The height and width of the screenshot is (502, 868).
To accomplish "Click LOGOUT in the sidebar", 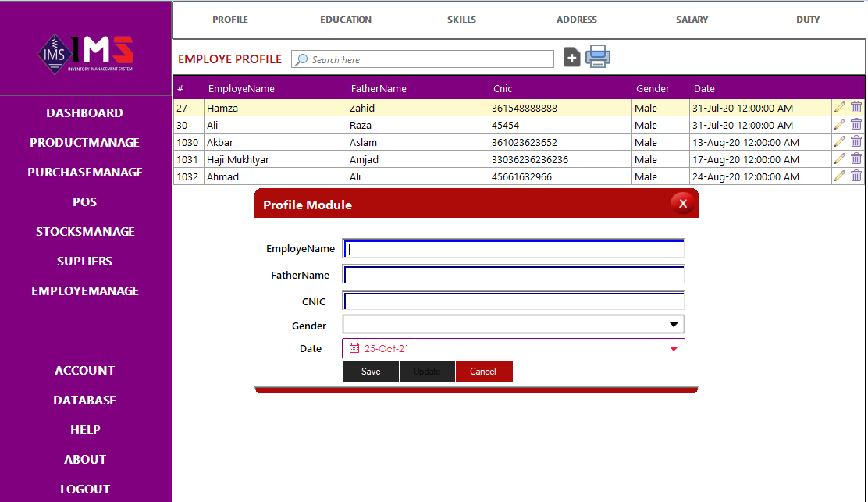I will pyautogui.click(x=85, y=490).
